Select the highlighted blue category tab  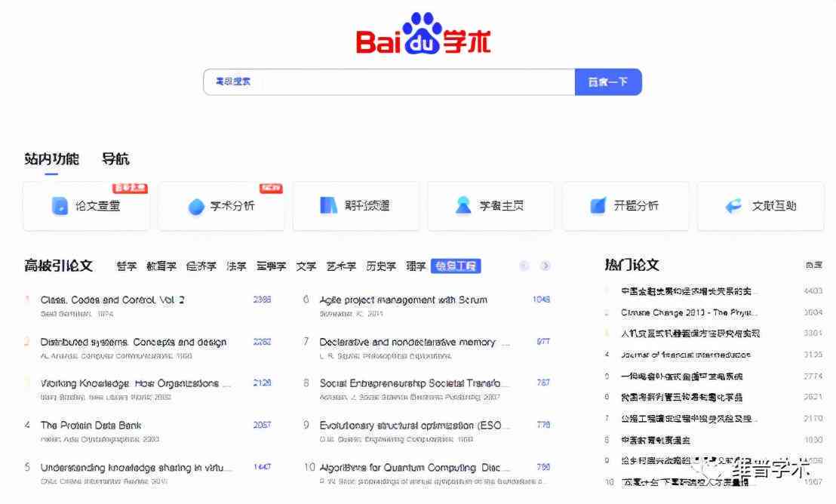456,266
